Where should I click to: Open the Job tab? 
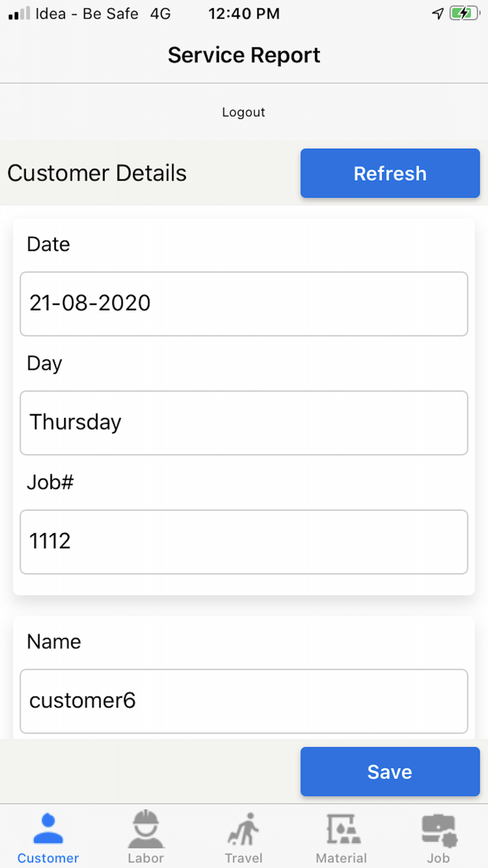pyautogui.click(x=439, y=837)
